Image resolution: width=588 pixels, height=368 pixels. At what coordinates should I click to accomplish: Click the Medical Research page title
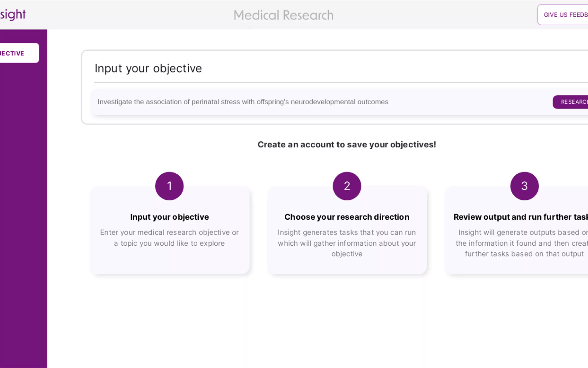pos(283,15)
